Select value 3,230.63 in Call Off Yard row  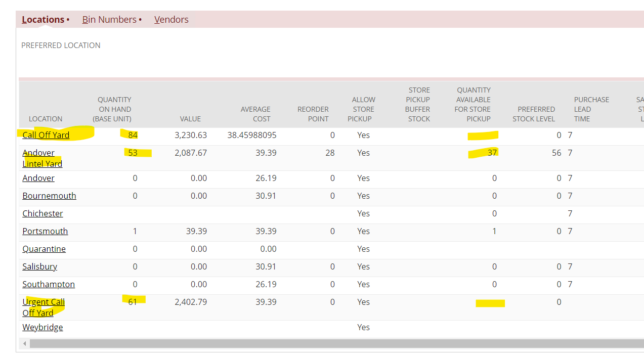tap(191, 135)
